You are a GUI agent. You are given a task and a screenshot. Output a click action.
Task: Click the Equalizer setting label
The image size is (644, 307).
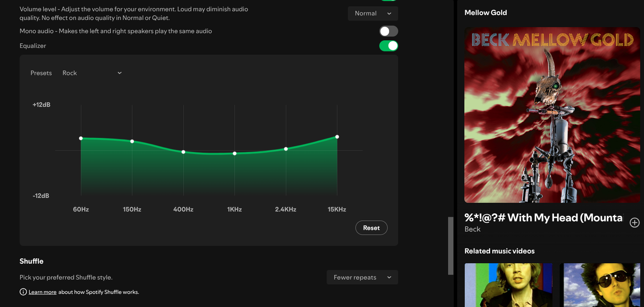coord(33,46)
